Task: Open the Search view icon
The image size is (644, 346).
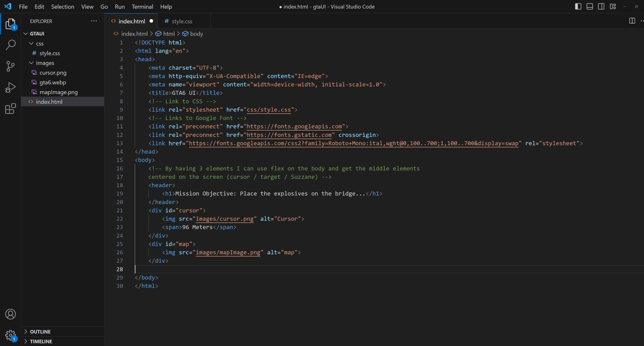Action: 10,45
